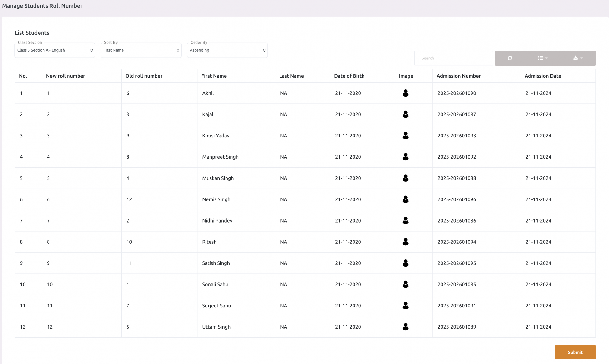609x364 pixels.
Task: Open the Order By dropdown
Action: 227,50
